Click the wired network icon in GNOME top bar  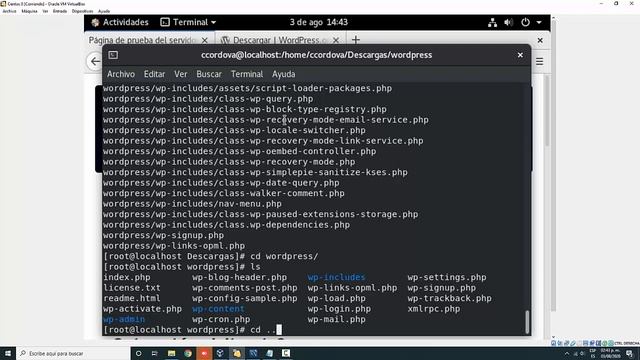point(492,22)
